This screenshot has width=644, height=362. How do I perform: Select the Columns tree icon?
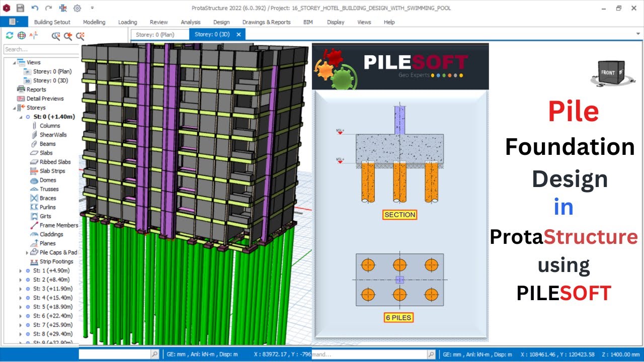[x=34, y=126]
